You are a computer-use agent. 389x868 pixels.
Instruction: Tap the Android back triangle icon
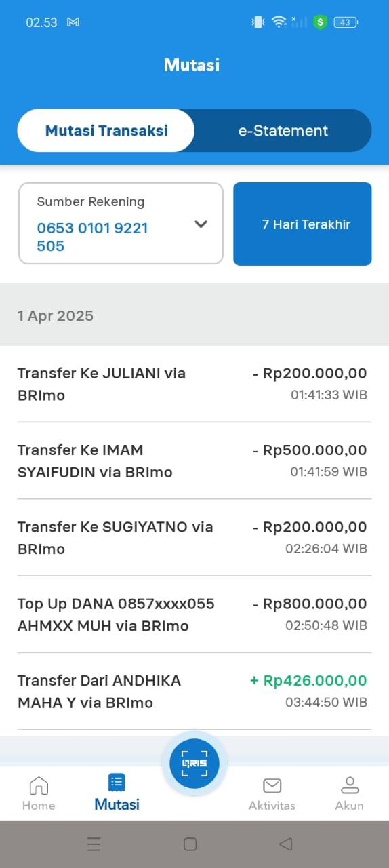click(285, 844)
